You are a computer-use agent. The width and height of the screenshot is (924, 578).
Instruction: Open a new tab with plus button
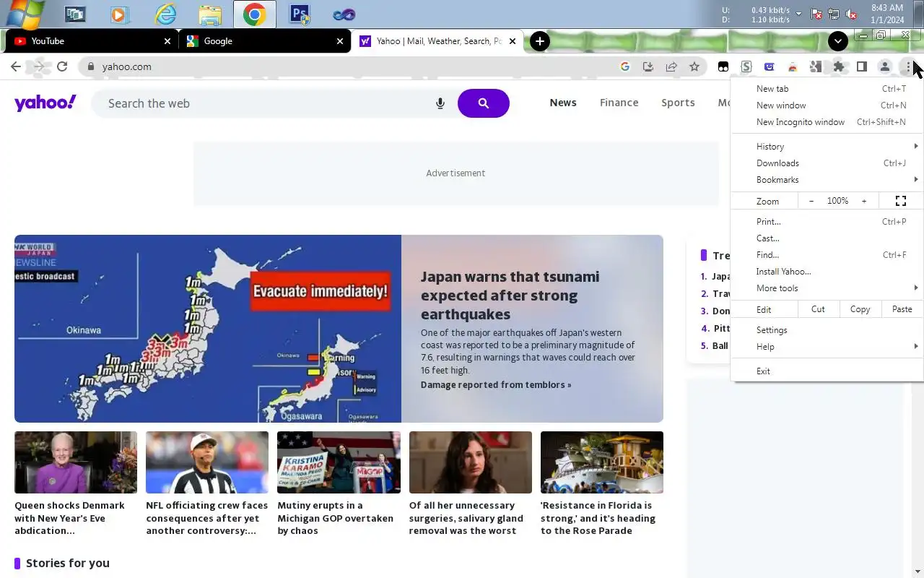(540, 41)
